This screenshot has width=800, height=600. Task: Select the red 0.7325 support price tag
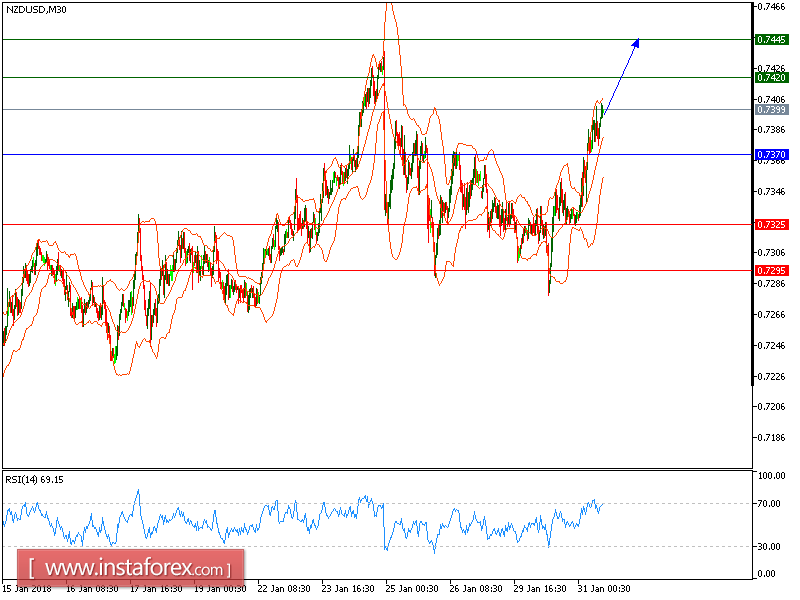point(770,227)
